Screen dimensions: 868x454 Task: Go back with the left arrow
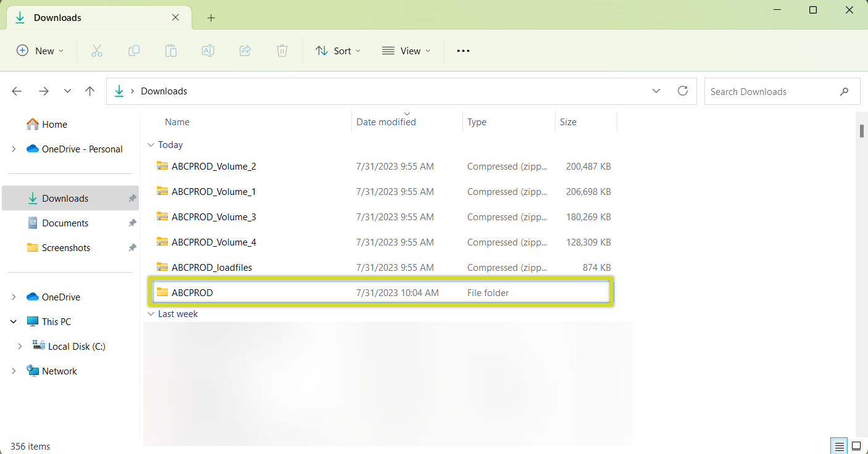click(x=17, y=91)
